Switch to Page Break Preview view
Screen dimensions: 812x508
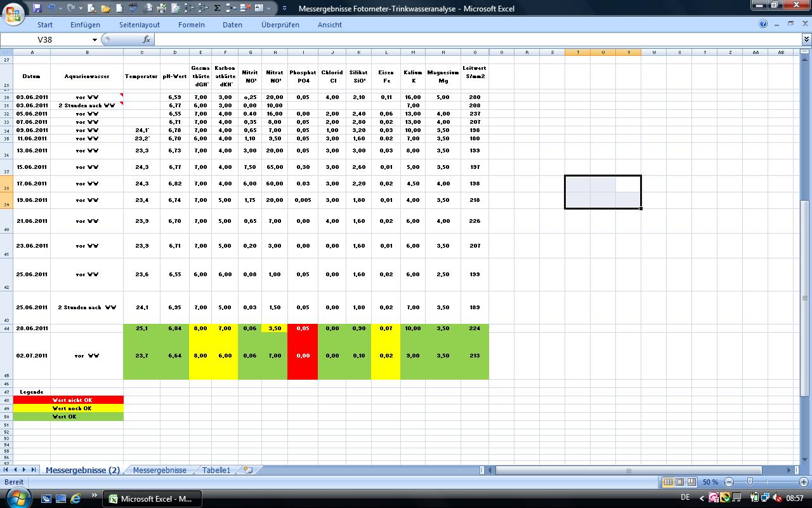click(691, 482)
